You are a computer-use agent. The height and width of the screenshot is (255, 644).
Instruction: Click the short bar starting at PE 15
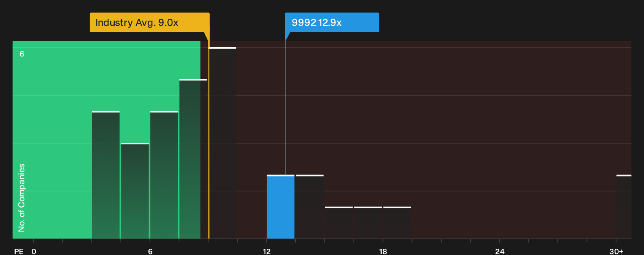tap(339, 223)
